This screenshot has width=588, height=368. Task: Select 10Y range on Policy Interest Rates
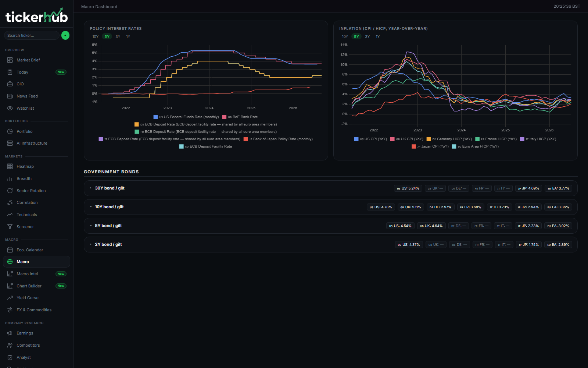point(96,36)
